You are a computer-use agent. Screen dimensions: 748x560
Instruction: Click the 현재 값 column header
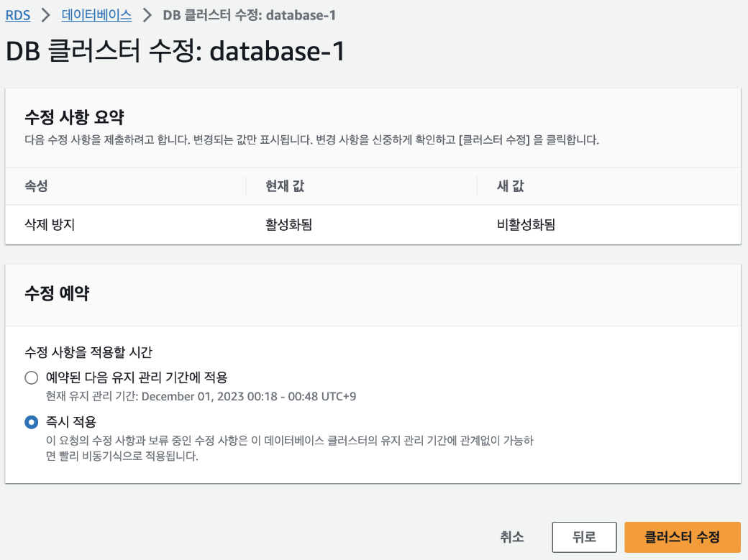coord(285,186)
